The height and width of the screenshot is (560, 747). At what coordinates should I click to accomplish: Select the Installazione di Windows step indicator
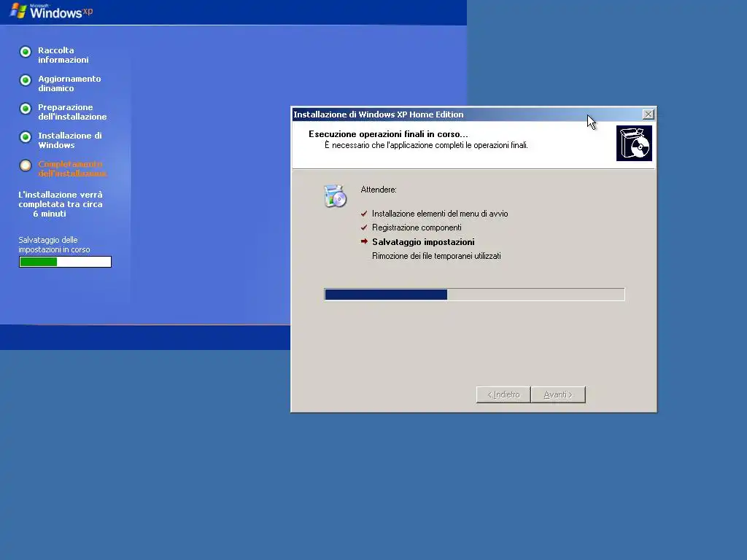tap(26, 137)
